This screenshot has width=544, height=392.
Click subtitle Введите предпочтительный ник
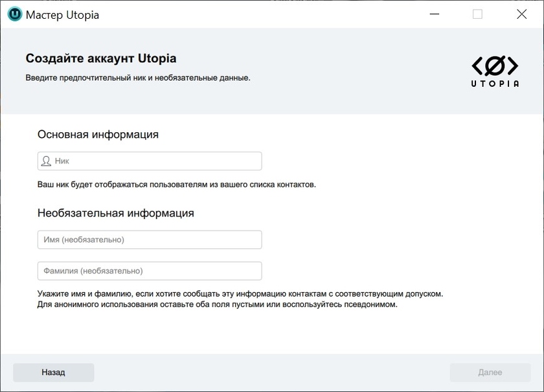pos(85,78)
